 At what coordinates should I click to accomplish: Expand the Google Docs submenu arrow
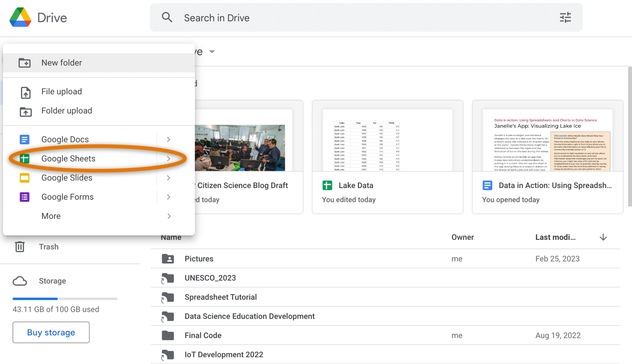[168, 139]
